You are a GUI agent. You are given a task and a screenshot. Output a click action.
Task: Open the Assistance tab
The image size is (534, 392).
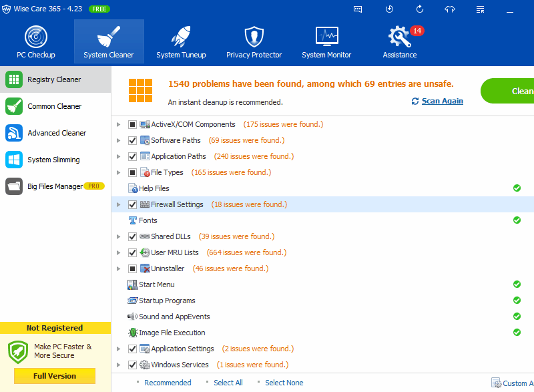(400, 41)
